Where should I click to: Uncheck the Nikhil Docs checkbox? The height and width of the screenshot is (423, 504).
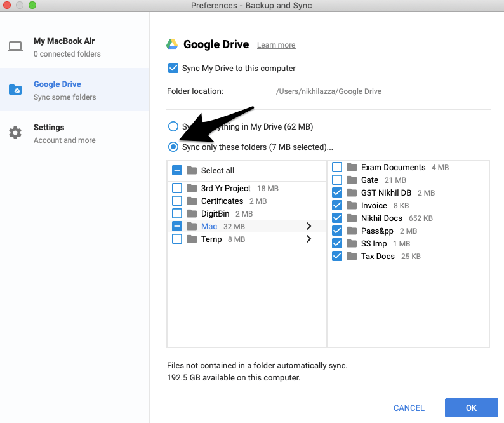337,218
